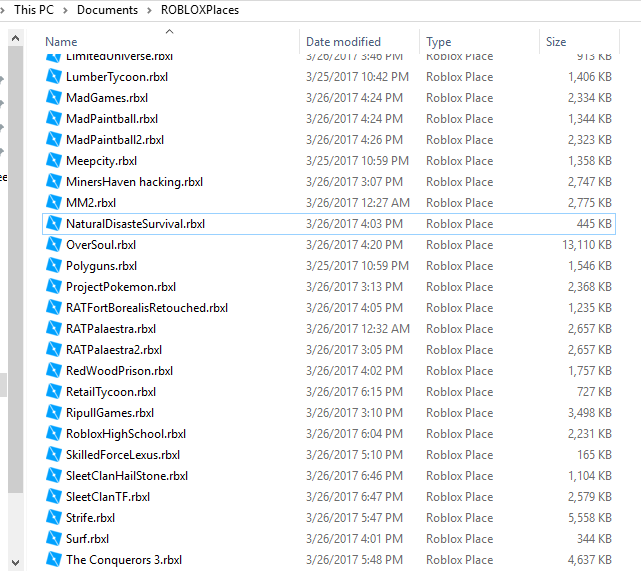This screenshot has width=641, height=575.
Task: Sort files by Name column header
Action: 61,42
